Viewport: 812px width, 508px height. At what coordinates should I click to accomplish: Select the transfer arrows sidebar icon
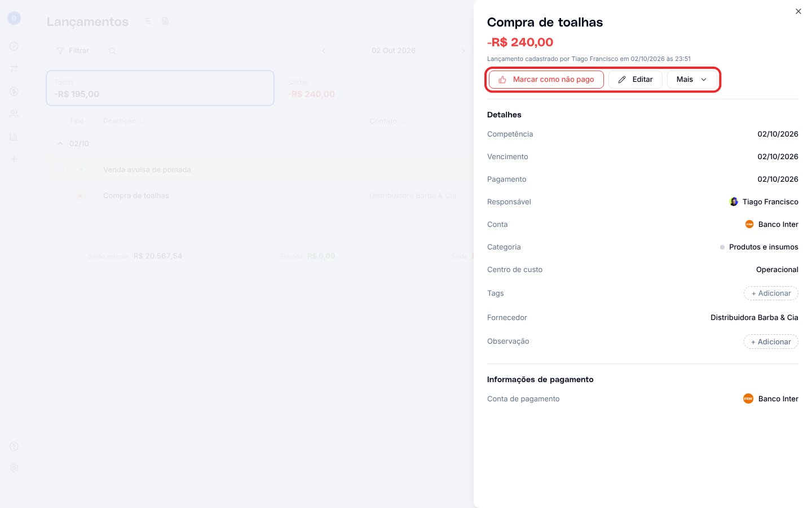pos(14,69)
